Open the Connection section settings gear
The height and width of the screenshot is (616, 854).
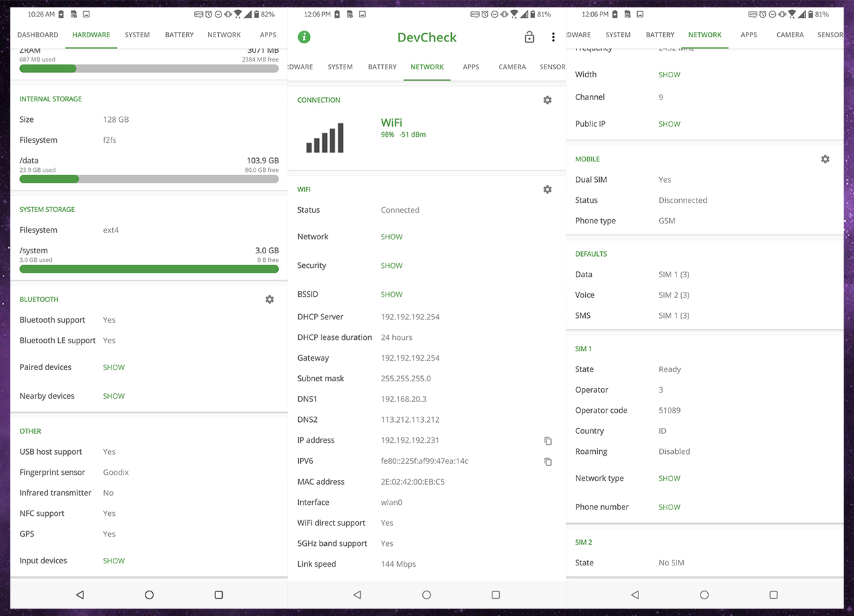547,100
